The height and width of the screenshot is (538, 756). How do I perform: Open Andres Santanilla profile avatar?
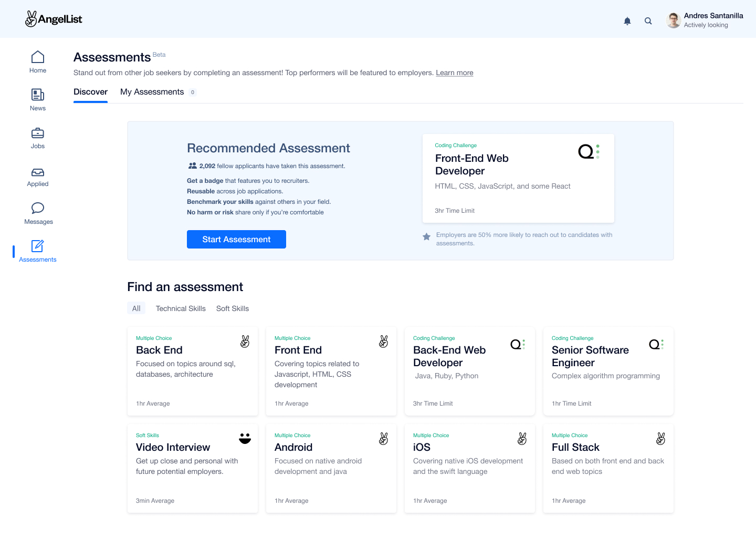674,20
